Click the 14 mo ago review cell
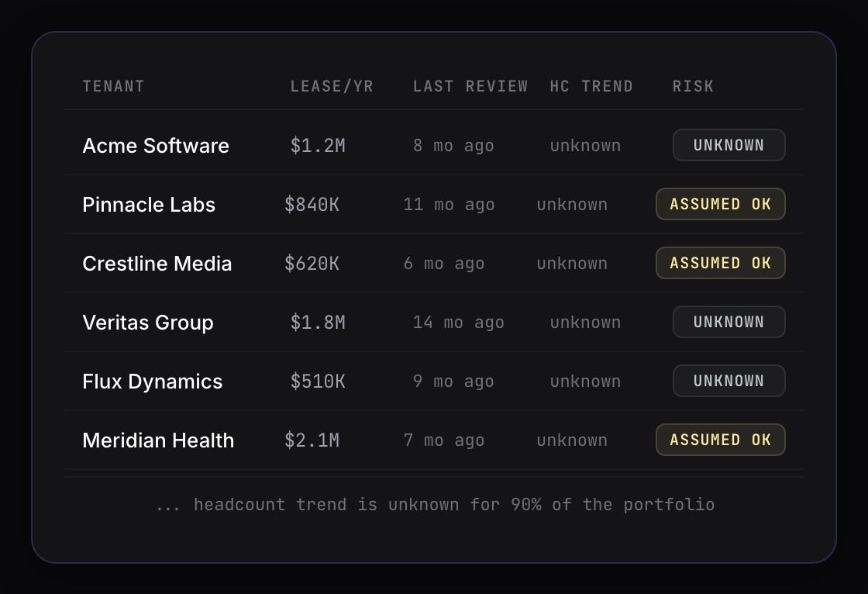 pos(458,323)
